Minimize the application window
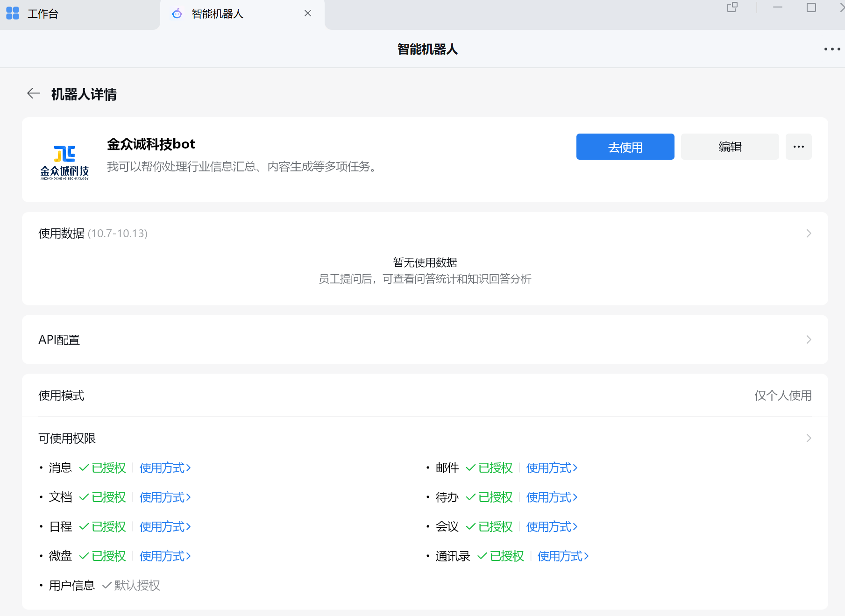 (x=778, y=7)
